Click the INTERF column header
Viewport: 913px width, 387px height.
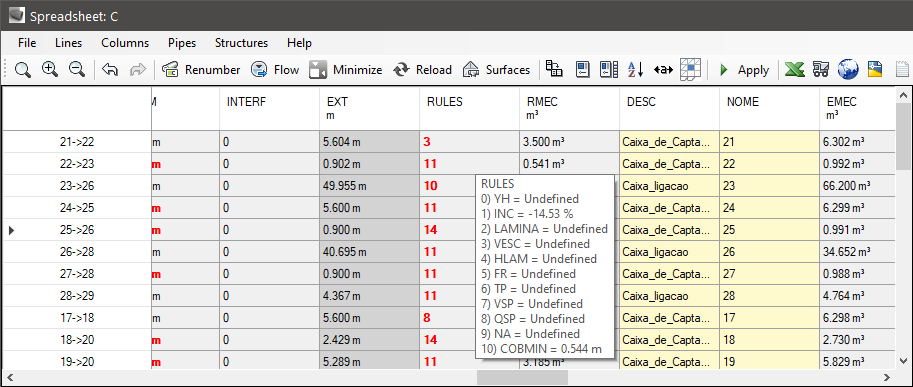pos(269,108)
